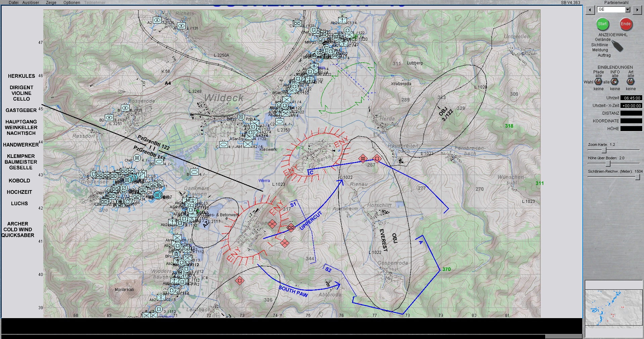This screenshot has width=644, height=339.
Task: Select the A2 /4. infantry unit icon near Kieswerk
Action: pos(248,144)
